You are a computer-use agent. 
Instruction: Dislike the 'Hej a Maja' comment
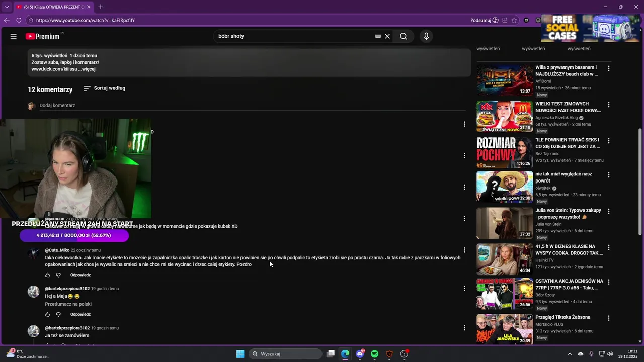tap(58, 314)
